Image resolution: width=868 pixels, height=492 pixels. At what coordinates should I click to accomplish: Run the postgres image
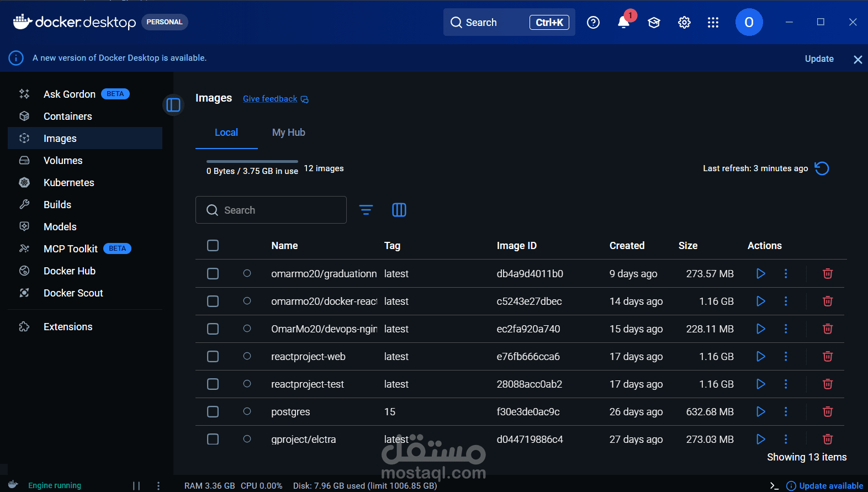(x=760, y=411)
